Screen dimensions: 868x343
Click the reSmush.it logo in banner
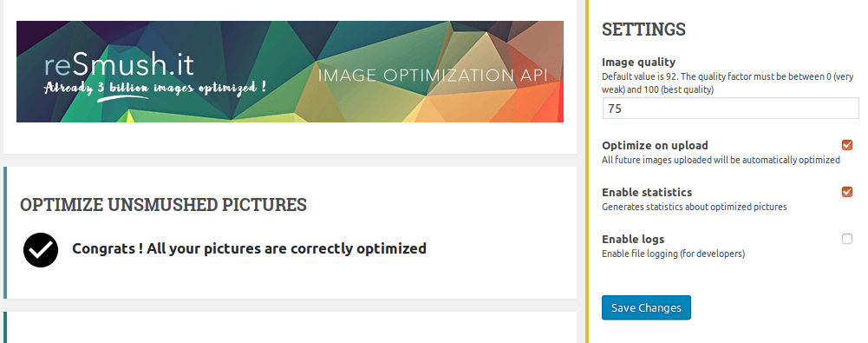120,66
